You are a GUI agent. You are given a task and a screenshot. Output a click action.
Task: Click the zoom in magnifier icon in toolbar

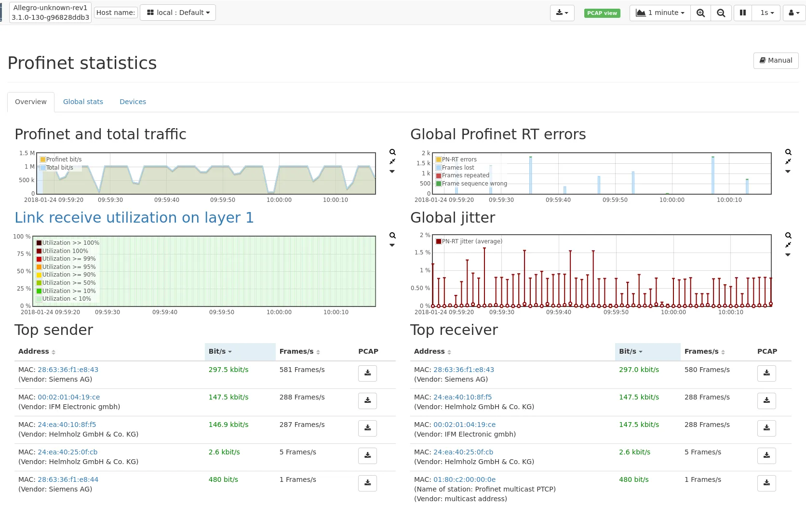(x=700, y=13)
